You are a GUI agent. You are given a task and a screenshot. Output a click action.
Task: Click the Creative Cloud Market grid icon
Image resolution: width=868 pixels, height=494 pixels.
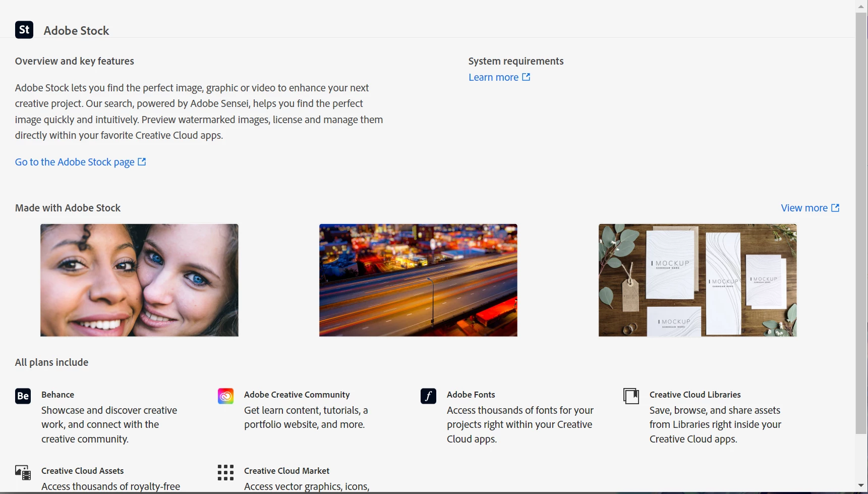(225, 472)
